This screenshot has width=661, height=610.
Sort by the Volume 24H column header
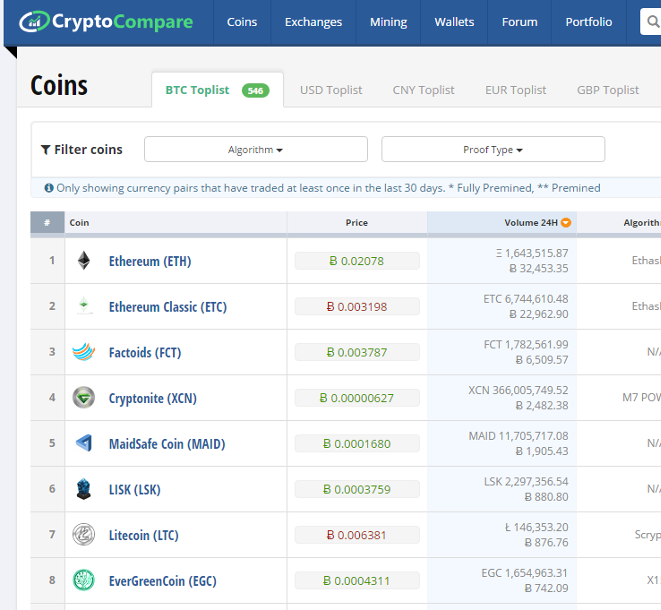click(x=502, y=222)
